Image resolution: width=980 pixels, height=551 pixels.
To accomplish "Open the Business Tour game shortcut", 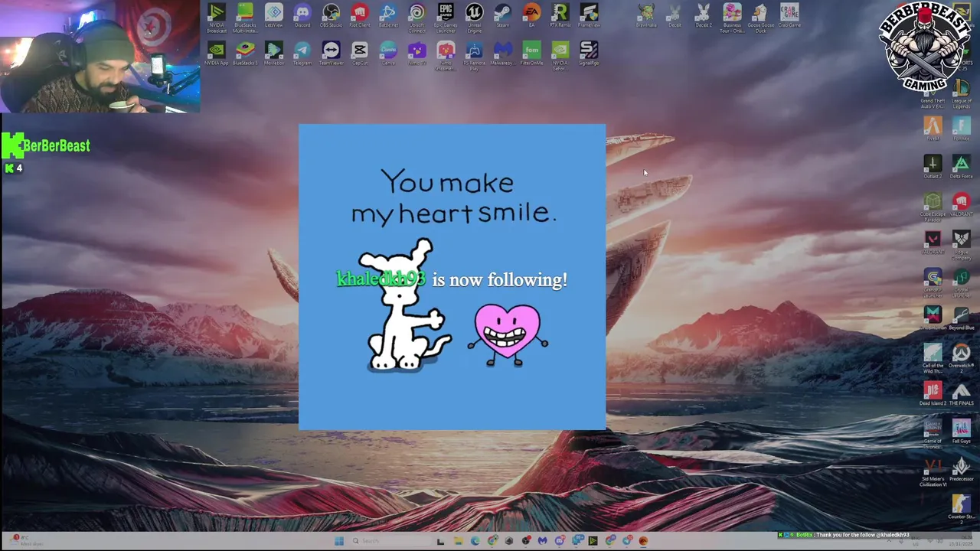I will tap(732, 18).
